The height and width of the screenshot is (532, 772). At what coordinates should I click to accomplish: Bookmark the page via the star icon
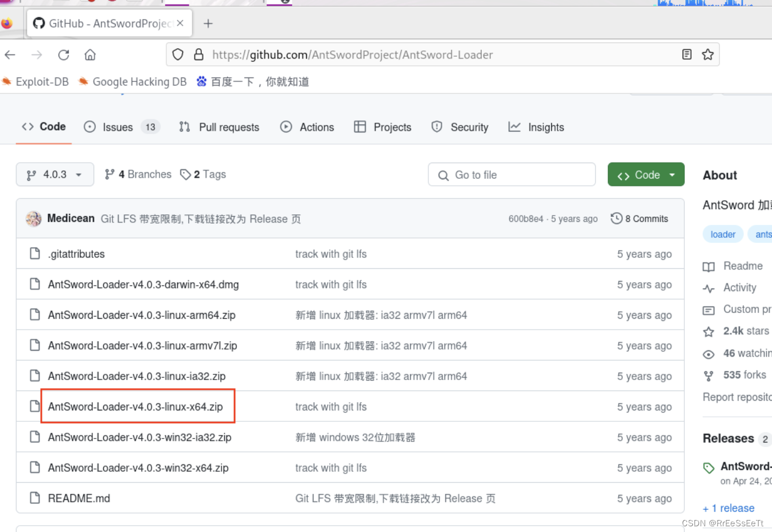708,54
